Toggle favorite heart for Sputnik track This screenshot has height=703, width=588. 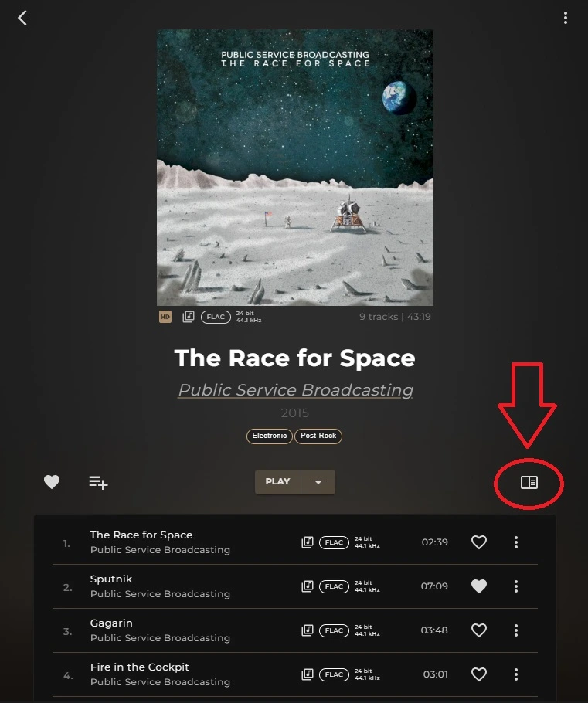(478, 586)
